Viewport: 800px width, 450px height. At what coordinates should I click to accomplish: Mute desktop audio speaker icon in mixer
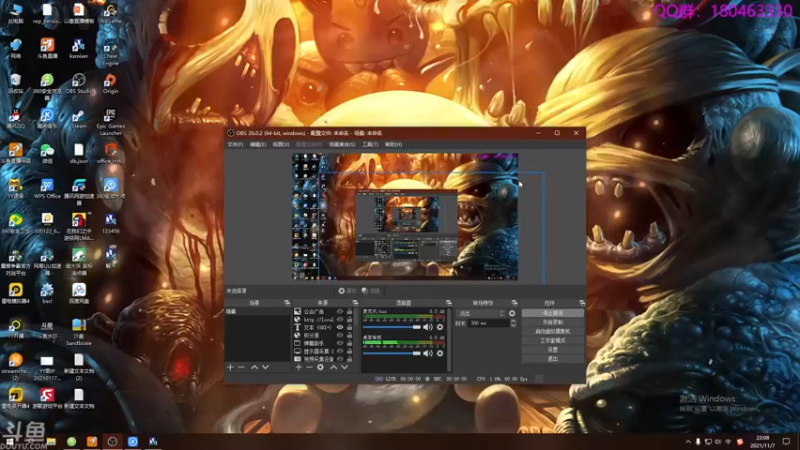[x=428, y=353]
